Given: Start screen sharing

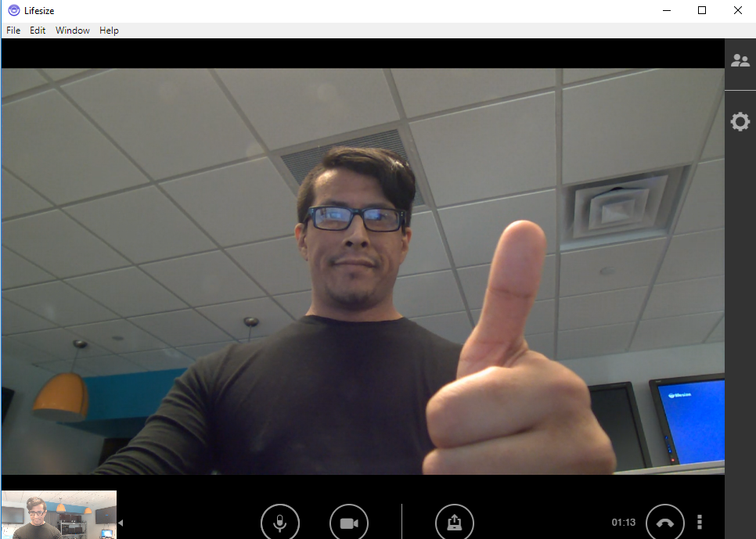Looking at the screenshot, I should (455, 522).
